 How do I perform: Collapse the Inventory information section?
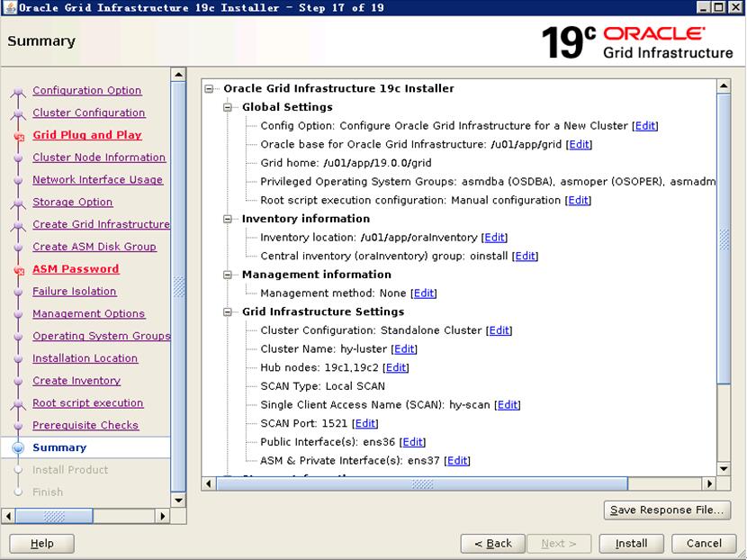(228, 219)
